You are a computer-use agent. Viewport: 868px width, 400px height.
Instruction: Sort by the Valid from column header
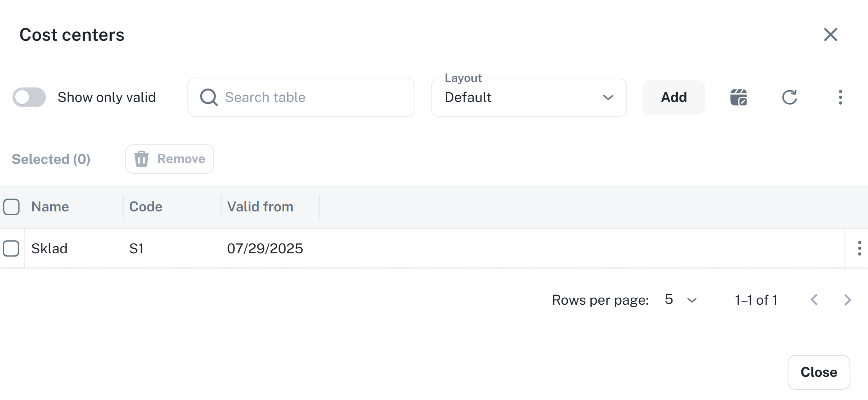click(x=260, y=207)
